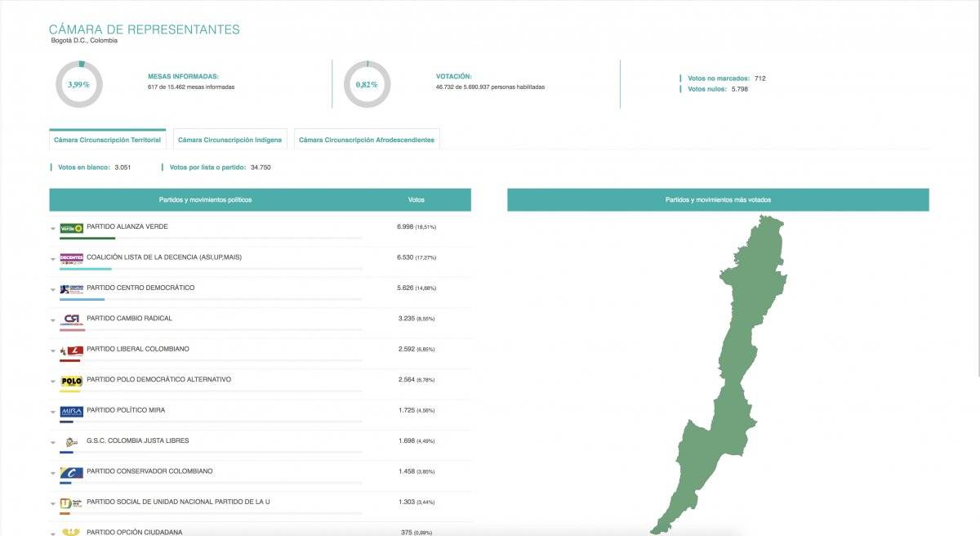Expand the Partido Alianza Verde row
Viewport: 980px width, 536px height.
[x=53, y=230]
